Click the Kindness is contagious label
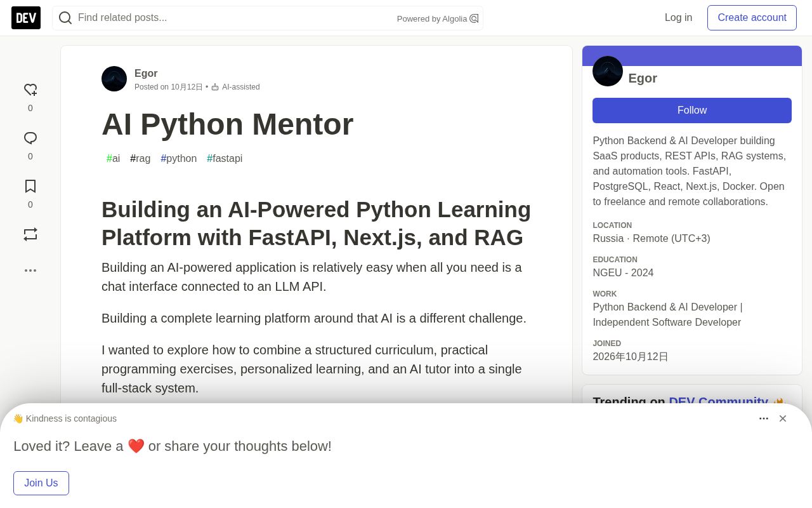The width and height of the screenshot is (812, 508). pos(65,418)
